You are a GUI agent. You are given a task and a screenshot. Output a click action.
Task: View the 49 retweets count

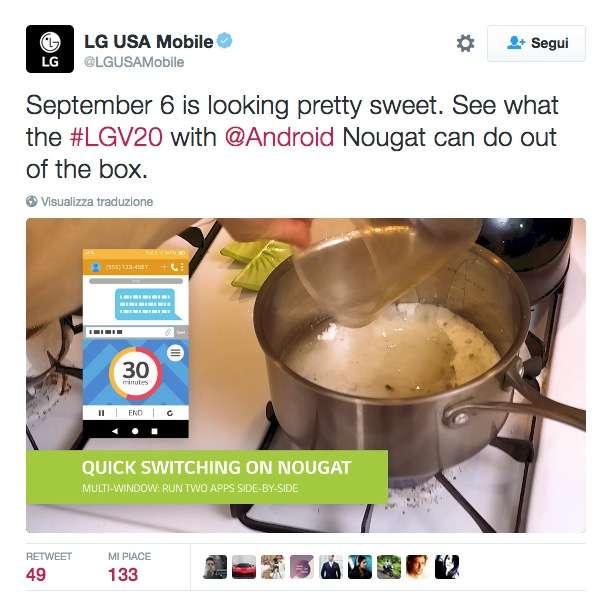[x=36, y=575]
